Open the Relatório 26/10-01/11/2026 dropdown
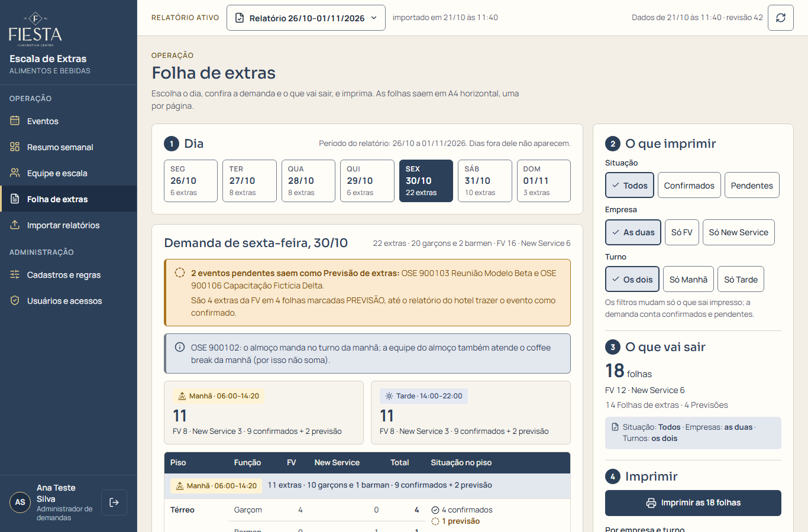808x532 pixels. point(306,18)
